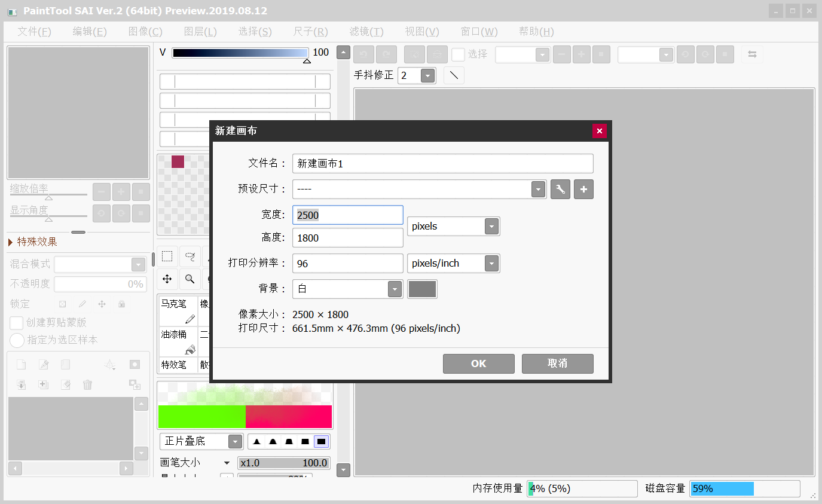This screenshot has width=822, height=504.
Task: Click the 文件名 file name field
Action: pos(443,163)
